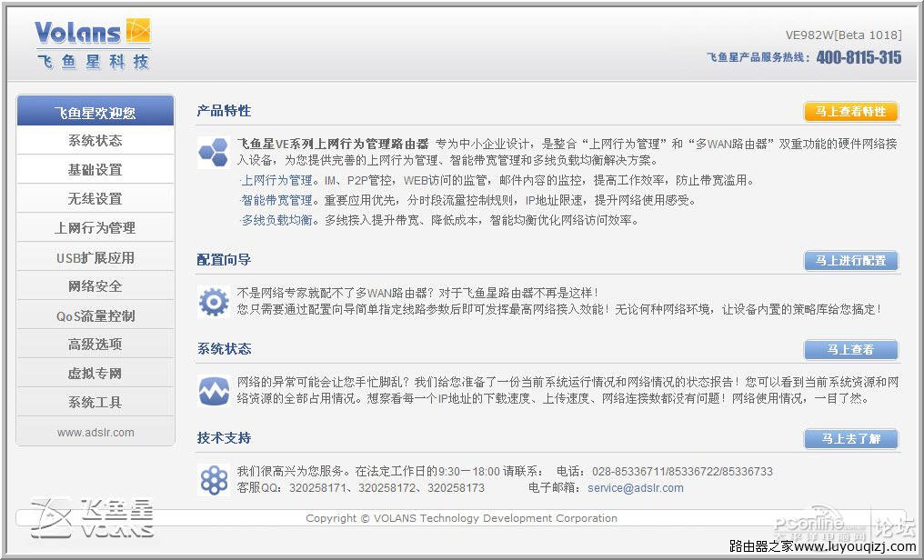The image size is (924, 560).
Task: Click the waveform icon beside 系统状态
Action: pos(214,391)
